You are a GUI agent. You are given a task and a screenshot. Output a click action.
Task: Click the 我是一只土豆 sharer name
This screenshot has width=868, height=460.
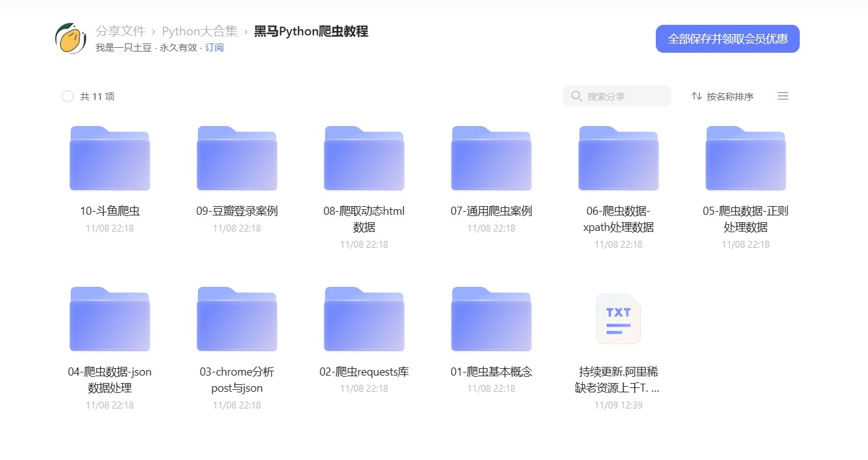123,47
